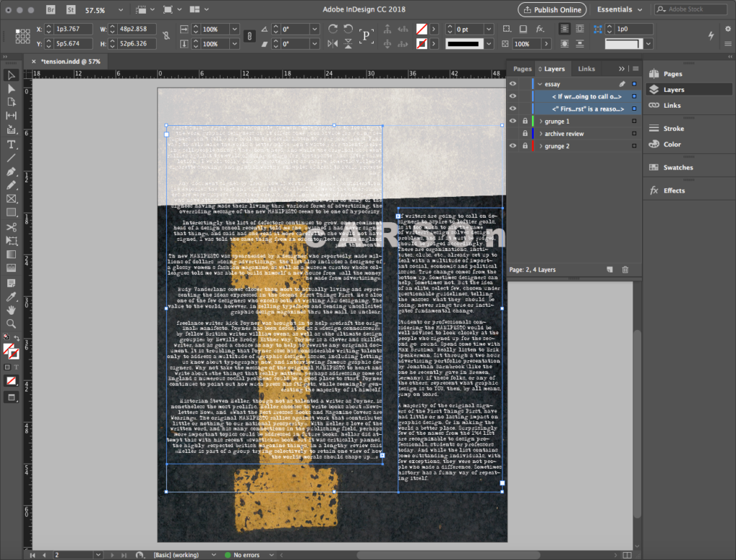The width and height of the screenshot is (736, 560).
Task: Open the Swatches panel from dock
Action: pyautogui.click(x=678, y=167)
